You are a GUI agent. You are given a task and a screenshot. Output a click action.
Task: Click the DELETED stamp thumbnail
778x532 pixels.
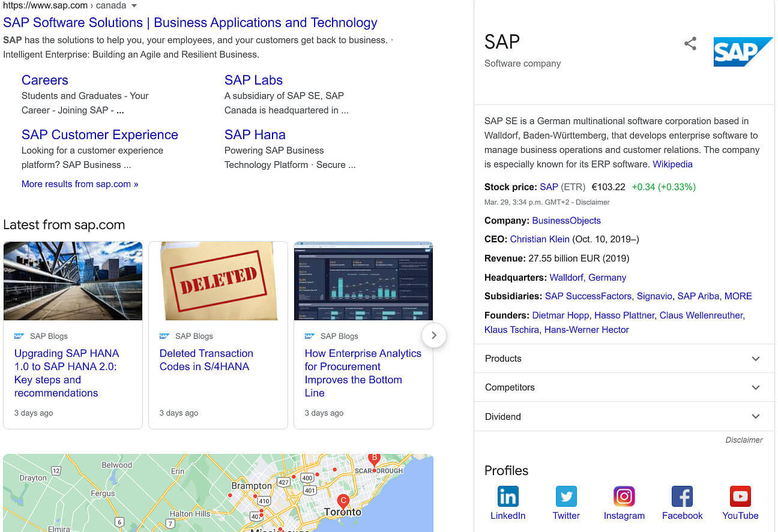(218, 281)
